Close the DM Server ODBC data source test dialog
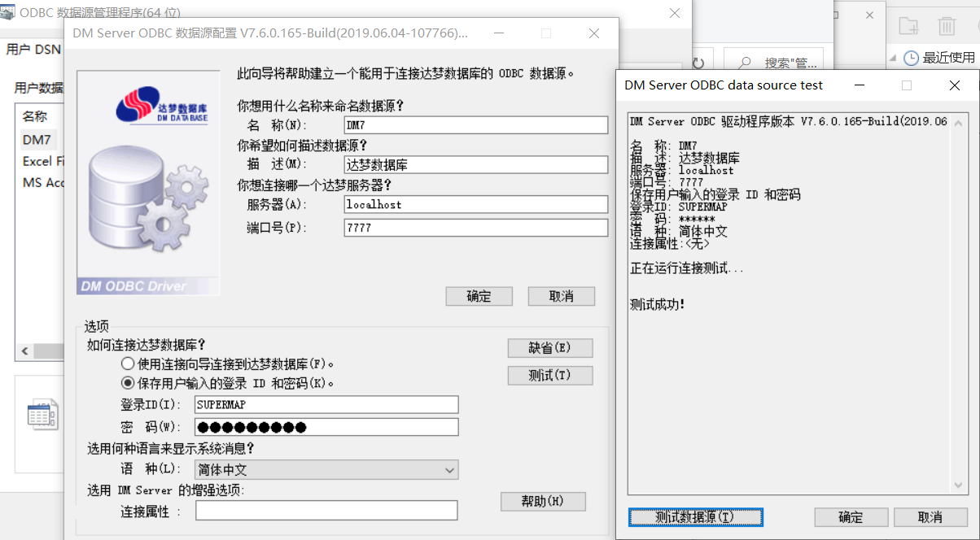 [x=955, y=85]
